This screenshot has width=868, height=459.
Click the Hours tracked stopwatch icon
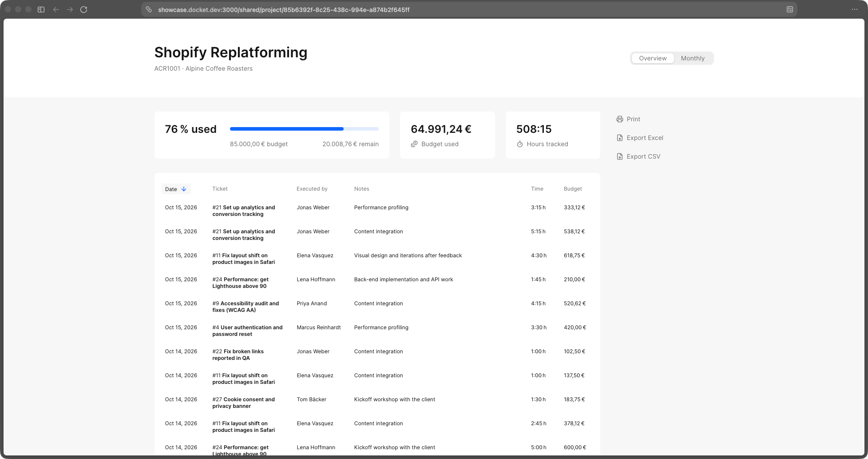coord(520,144)
